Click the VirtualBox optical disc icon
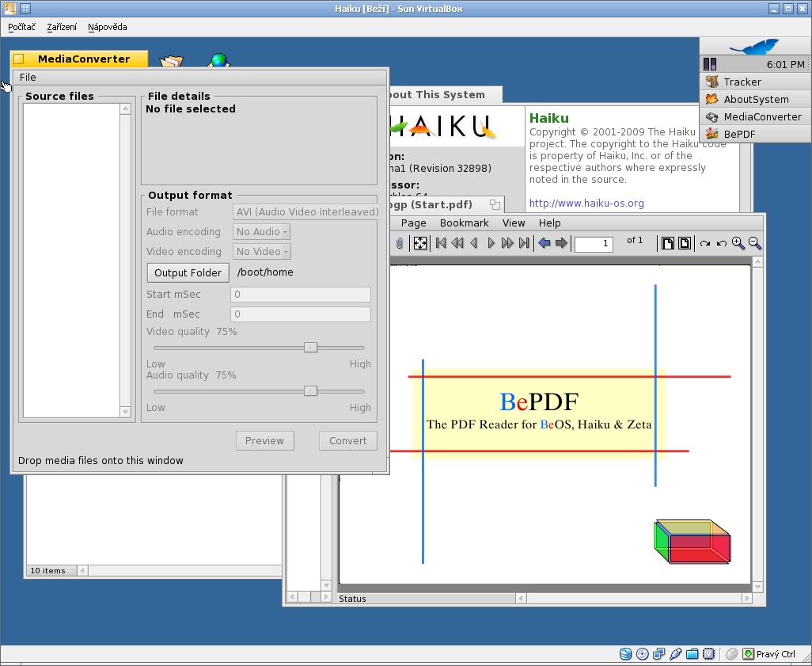Image resolution: width=812 pixels, height=666 pixels. (x=642, y=654)
